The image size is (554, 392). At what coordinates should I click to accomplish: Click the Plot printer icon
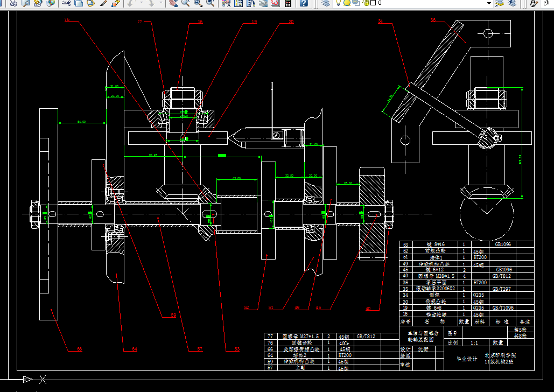[x=13, y=3]
